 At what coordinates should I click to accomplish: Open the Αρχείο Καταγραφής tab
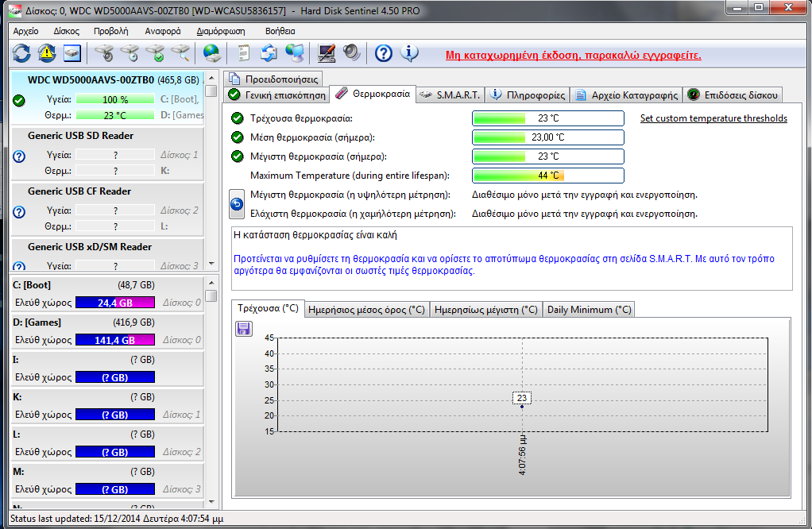pos(627,95)
